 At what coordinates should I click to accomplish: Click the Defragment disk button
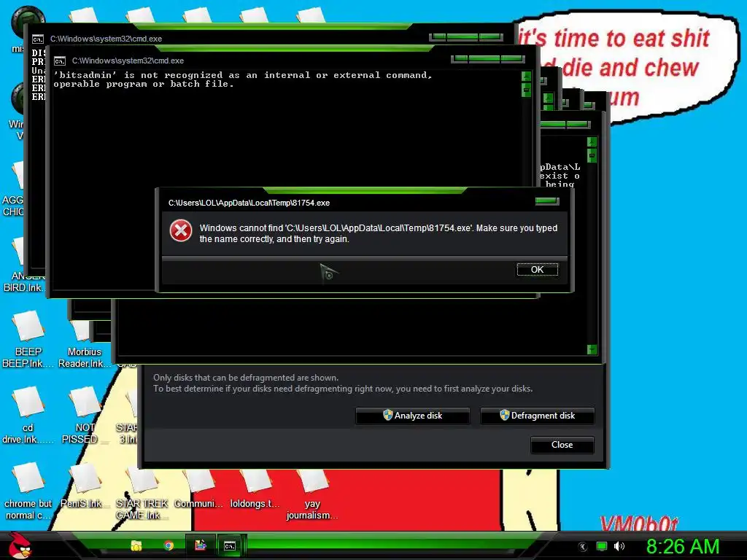(x=538, y=416)
